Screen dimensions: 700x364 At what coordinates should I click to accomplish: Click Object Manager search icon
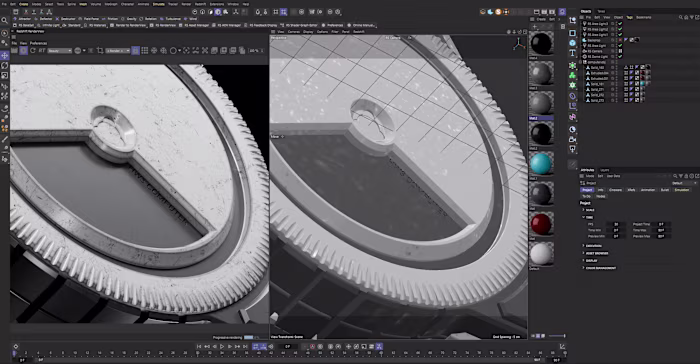click(x=680, y=17)
